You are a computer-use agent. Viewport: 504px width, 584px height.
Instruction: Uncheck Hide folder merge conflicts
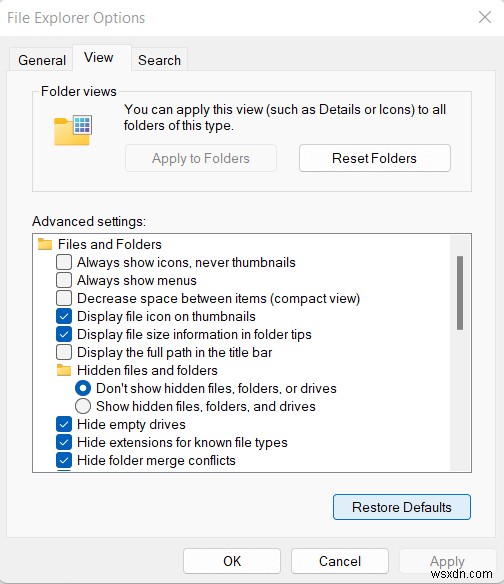coord(64,460)
